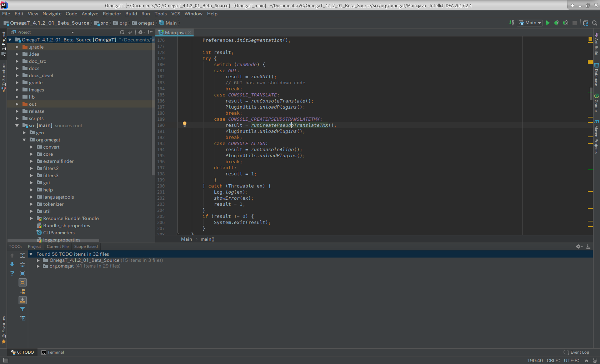600x364 pixels.
Task: Toggle Group by Packages in TODO panel
Action: [x=22, y=282]
